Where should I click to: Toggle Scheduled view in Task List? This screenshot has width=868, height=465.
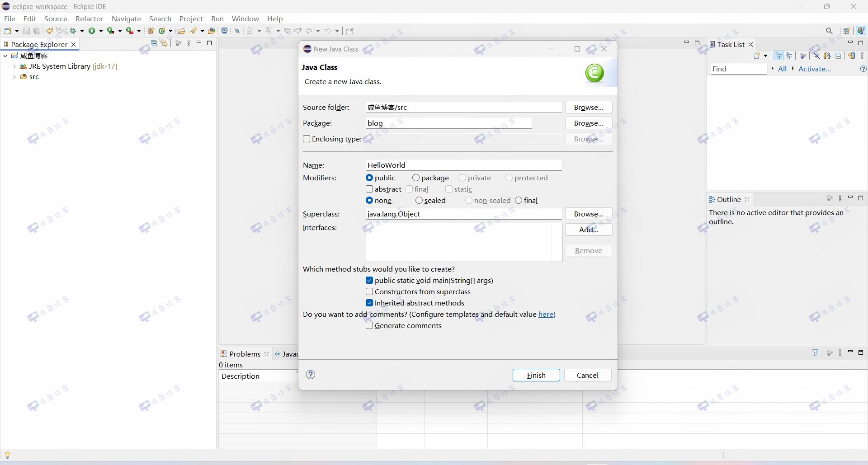click(789, 56)
